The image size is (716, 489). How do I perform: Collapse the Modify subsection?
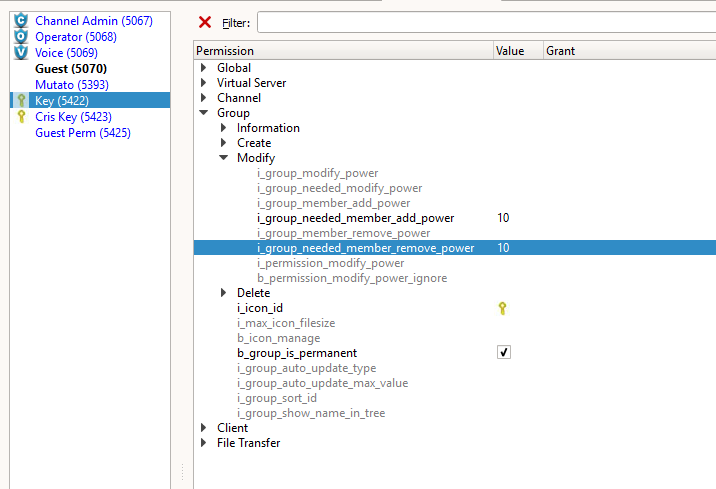coord(224,158)
